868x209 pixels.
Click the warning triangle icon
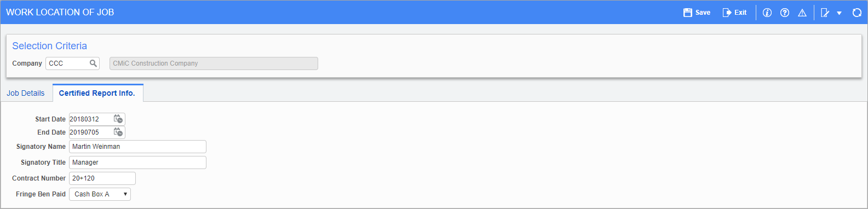[802, 13]
